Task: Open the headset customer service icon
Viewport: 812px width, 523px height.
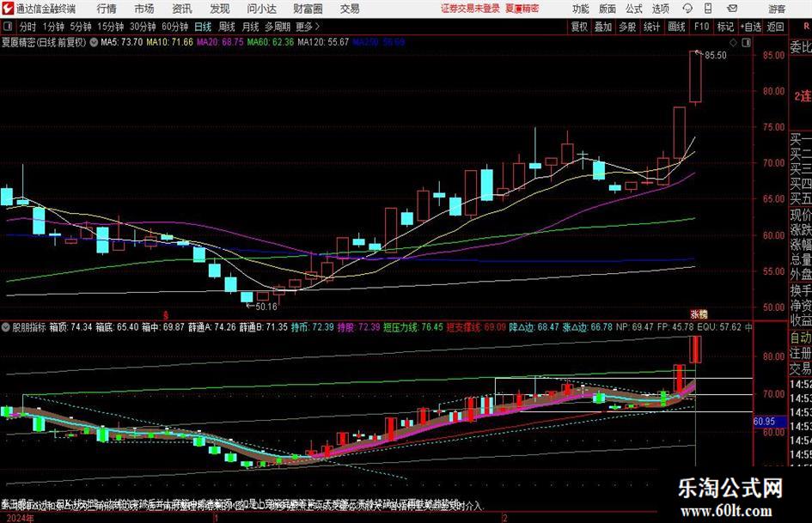Action: (x=687, y=9)
